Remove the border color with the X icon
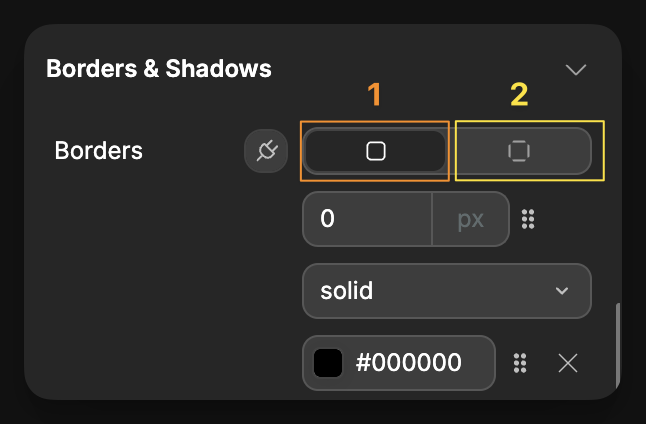This screenshot has width=646, height=424. [568, 363]
